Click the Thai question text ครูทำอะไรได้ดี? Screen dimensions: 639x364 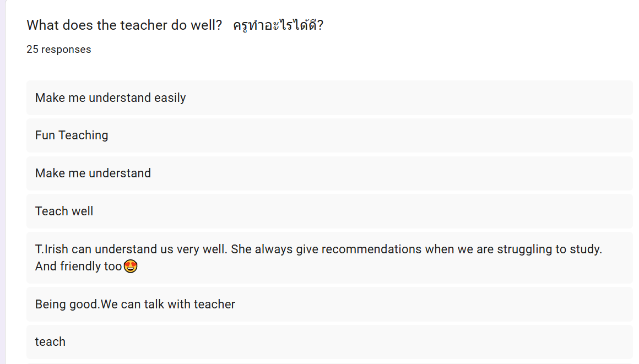tap(278, 25)
